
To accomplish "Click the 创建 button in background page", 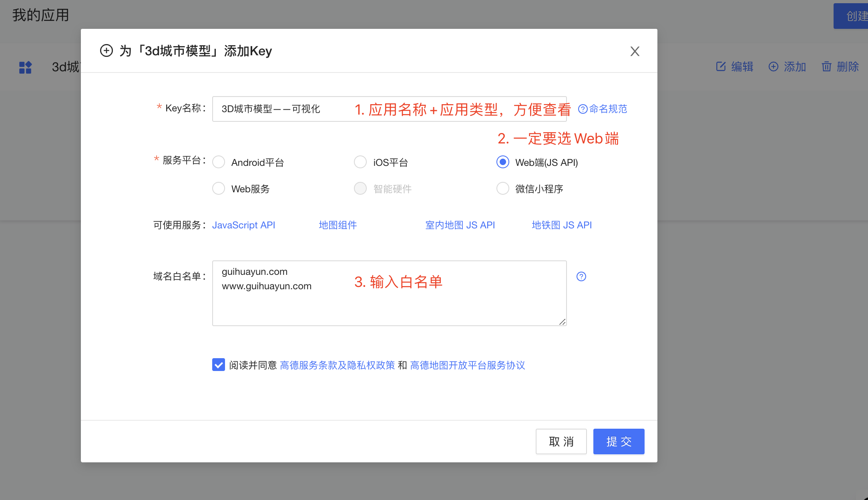I will pos(851,16).
